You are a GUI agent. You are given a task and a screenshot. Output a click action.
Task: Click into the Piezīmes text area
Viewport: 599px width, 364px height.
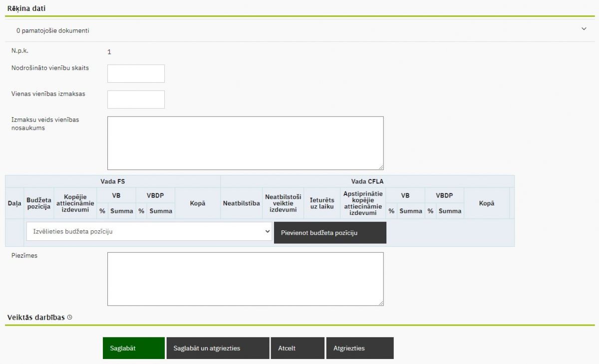(x=245, y=279)
